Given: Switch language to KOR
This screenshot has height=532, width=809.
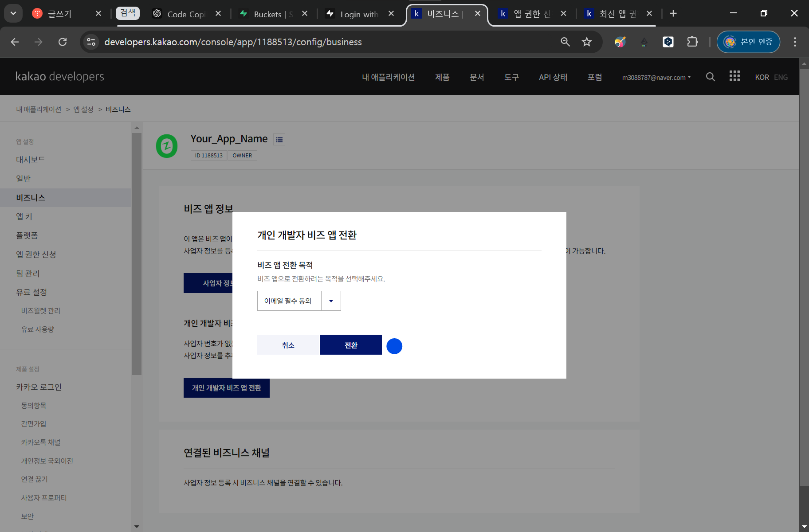Looking at the screenshot, I should coord(762,77).
